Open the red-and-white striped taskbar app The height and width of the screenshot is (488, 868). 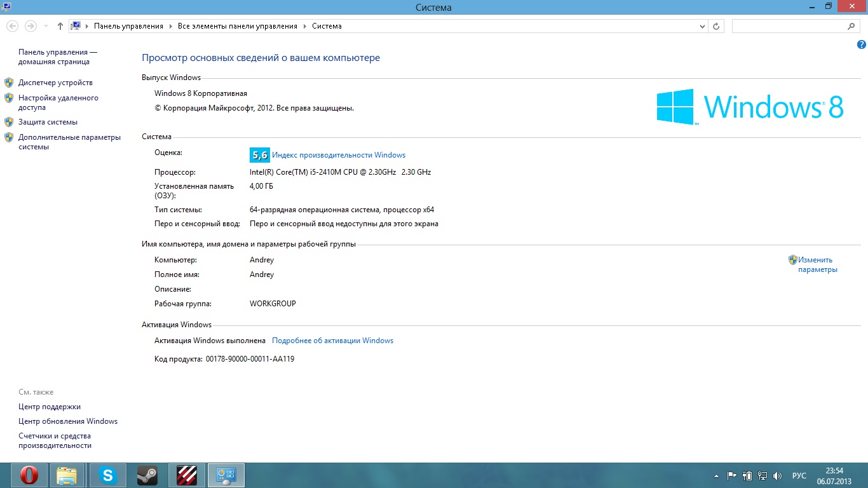coord(187,475)
